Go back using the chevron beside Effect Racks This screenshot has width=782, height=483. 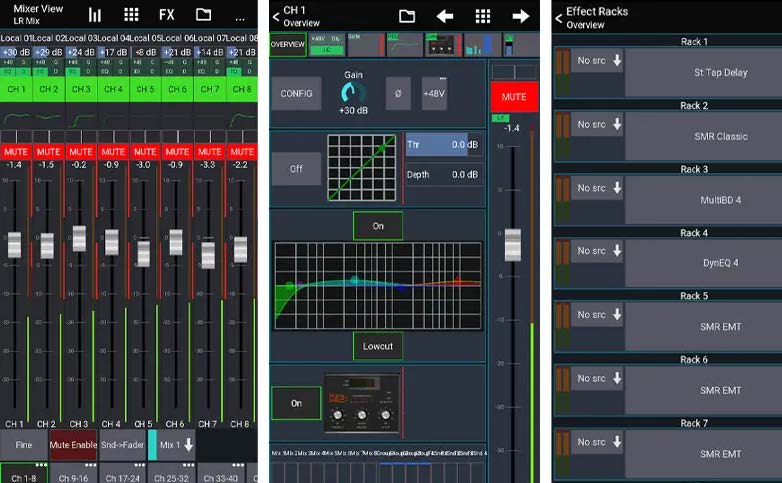click(x=559, y=18)
